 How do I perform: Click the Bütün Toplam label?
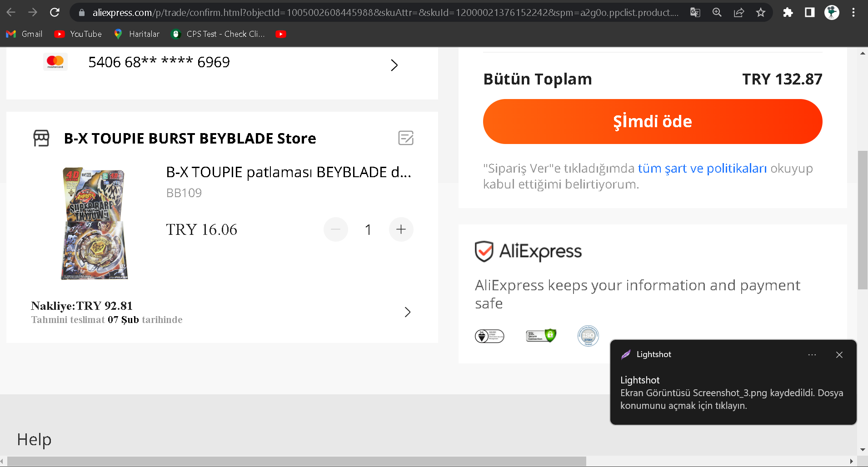point(538,79)
